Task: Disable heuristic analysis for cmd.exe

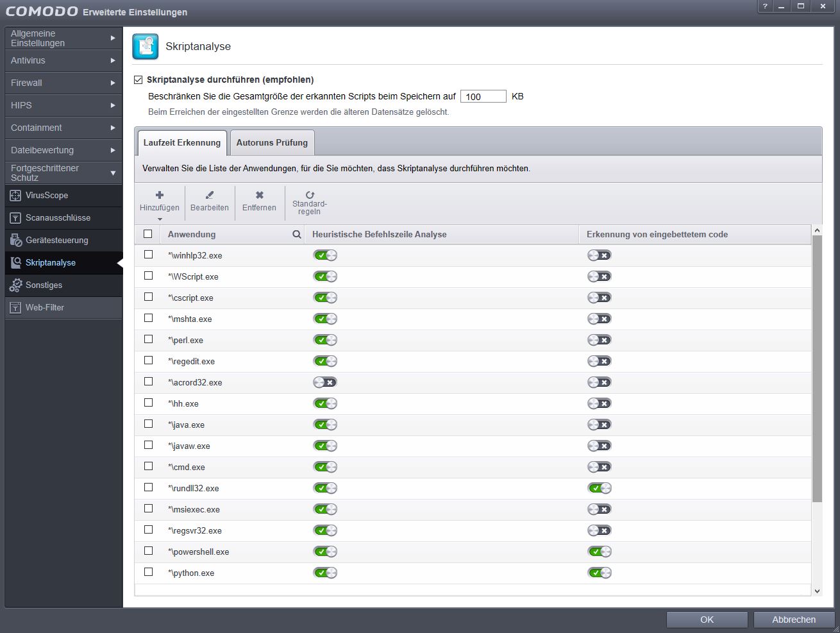Action: (325, 467)
